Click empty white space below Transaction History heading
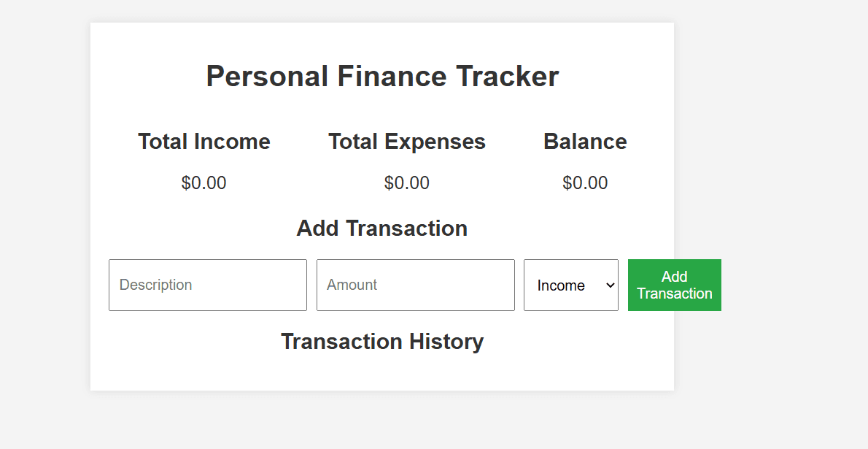 pos(382,374)
